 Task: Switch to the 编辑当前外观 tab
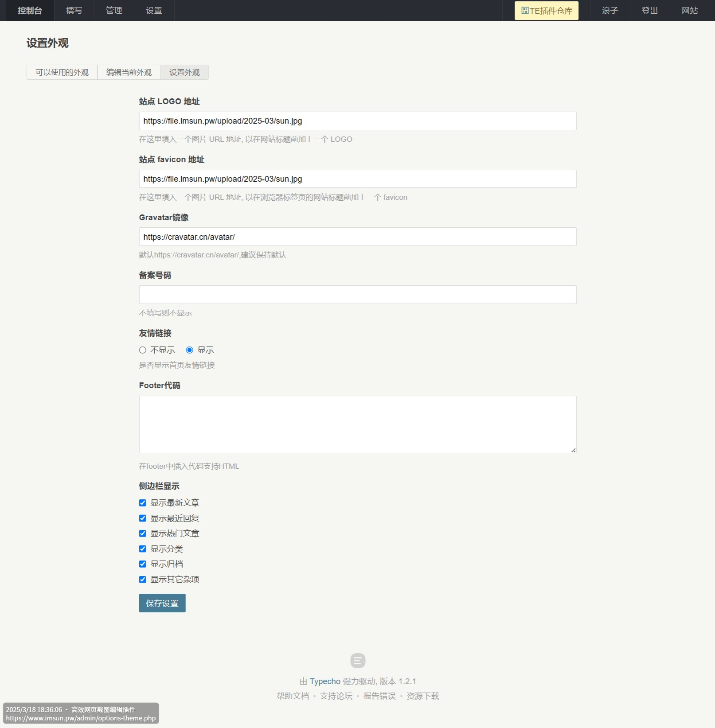pyautogui.click(x=129, y=72)
